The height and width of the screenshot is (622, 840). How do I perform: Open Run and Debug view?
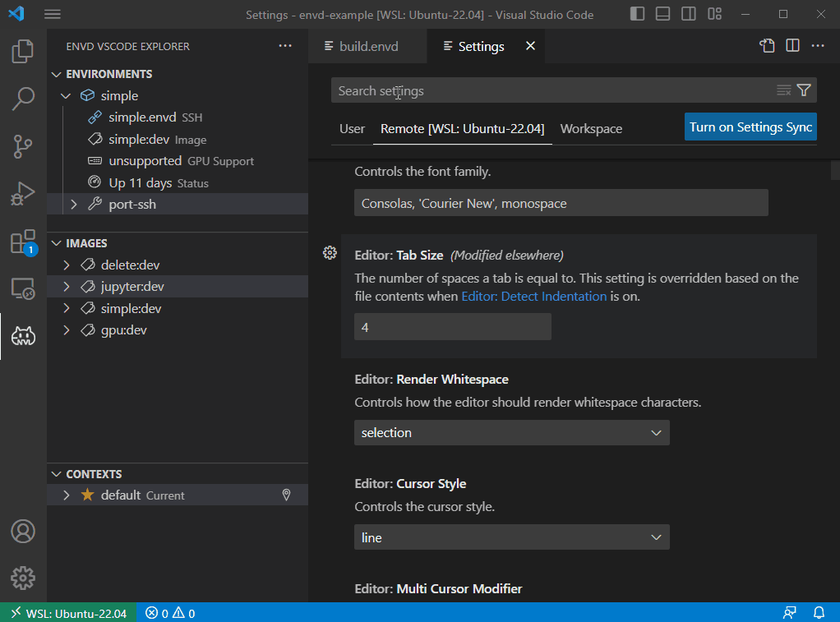click(x=23, y=194)
